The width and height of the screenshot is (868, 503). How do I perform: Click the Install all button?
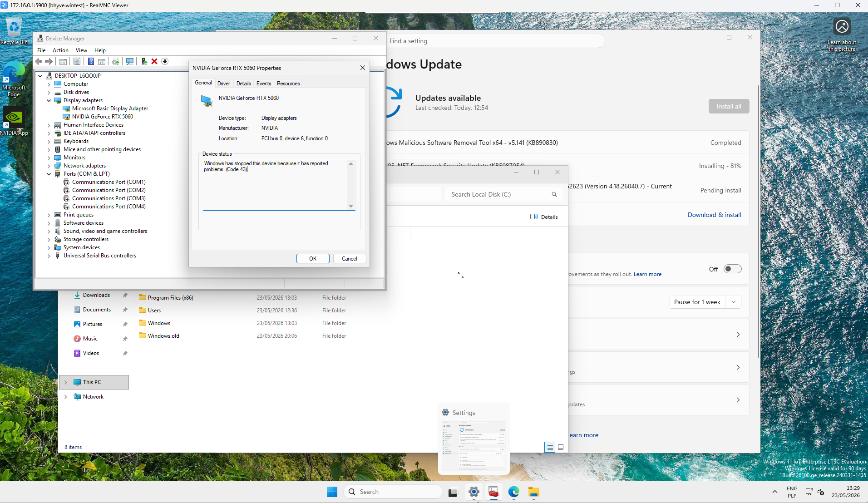tap(729, 106)
